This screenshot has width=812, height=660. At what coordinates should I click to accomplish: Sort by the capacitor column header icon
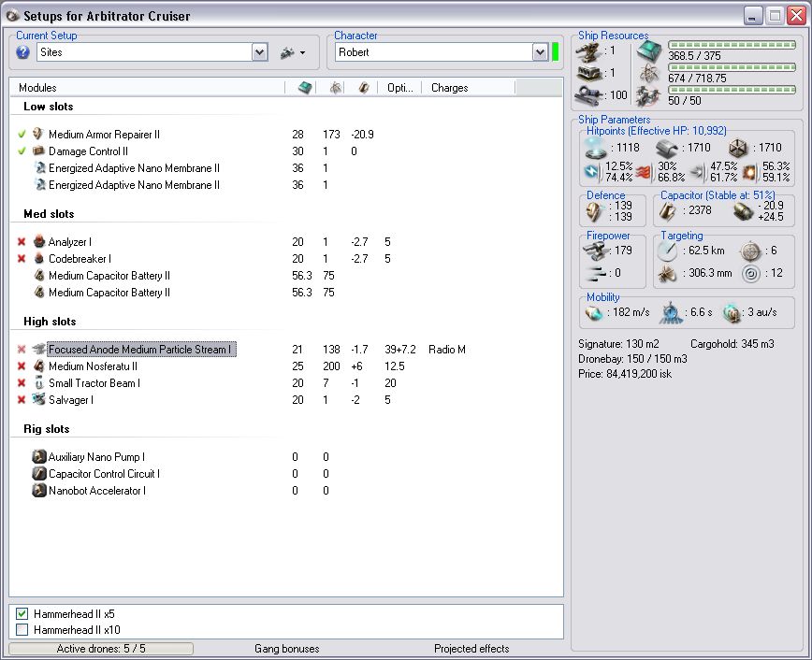[x=364, y=88]
